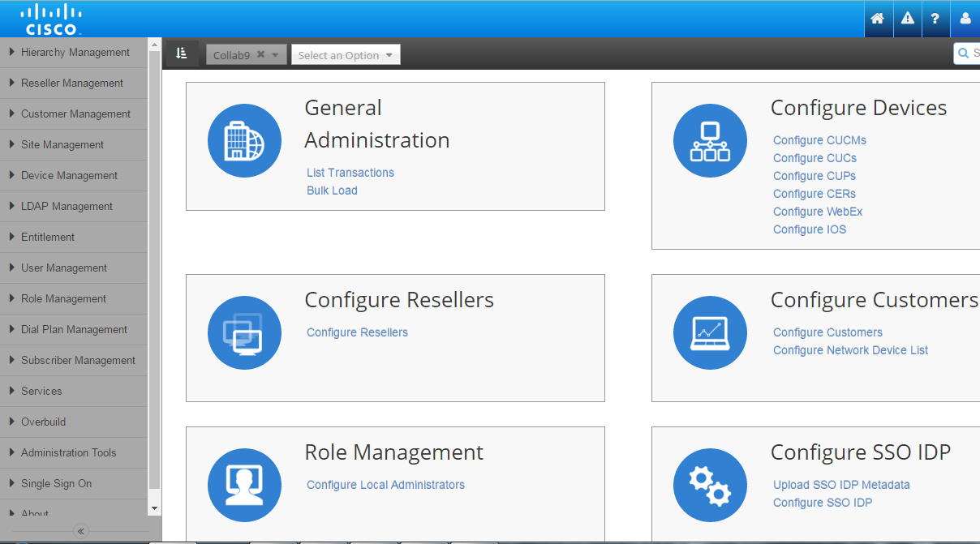The width and height of the screenshot is (980, 544).
Task: Click the Configure Customers laptop chart icon
Action: [710, 333]
